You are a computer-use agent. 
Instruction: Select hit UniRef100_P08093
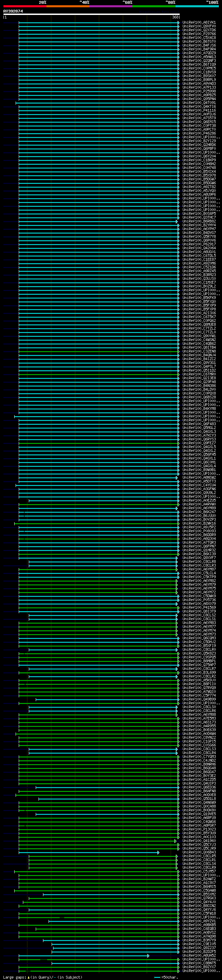[199, 531]
